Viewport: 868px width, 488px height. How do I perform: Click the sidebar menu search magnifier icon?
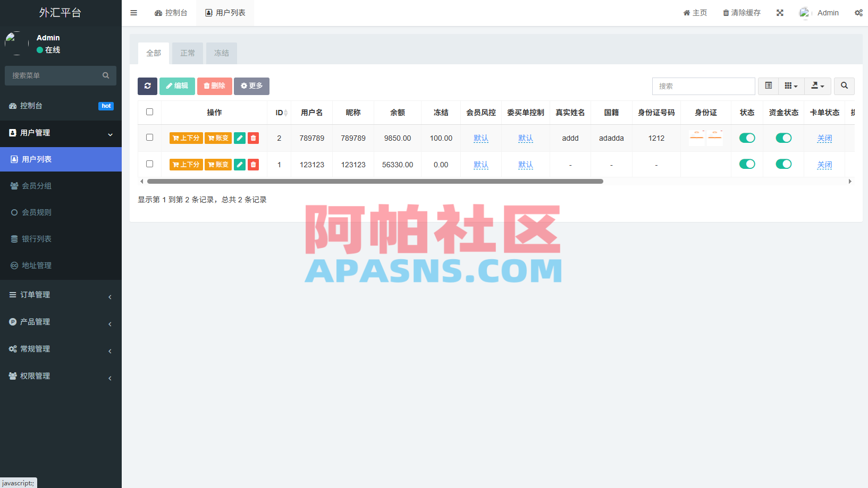[106, 75]
